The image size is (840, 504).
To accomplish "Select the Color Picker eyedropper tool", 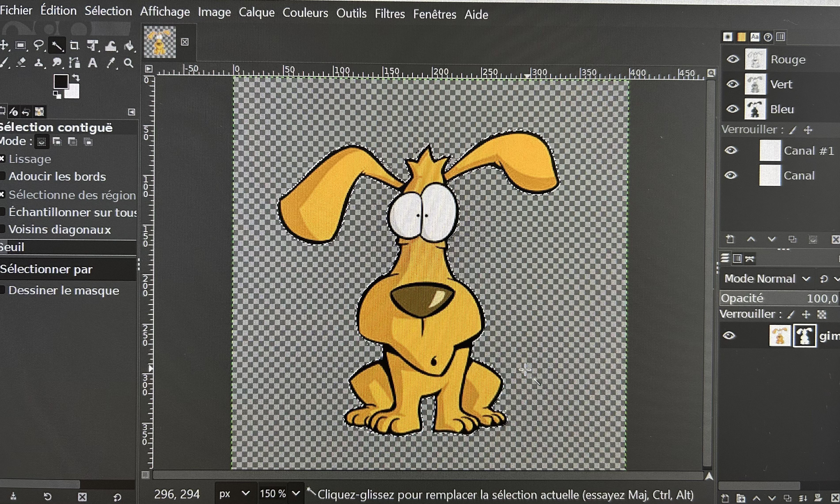I will (111, 63).
